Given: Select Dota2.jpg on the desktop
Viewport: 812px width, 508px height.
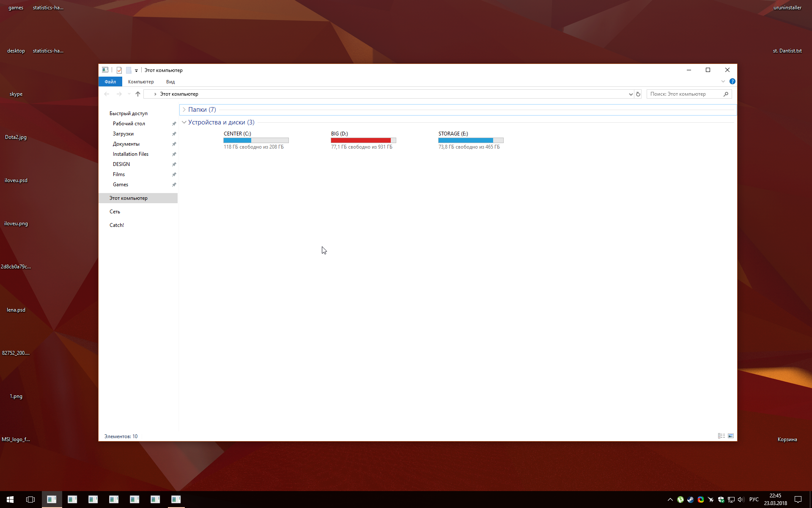Looking at the screenshot, I should click(x=16, y=137).
